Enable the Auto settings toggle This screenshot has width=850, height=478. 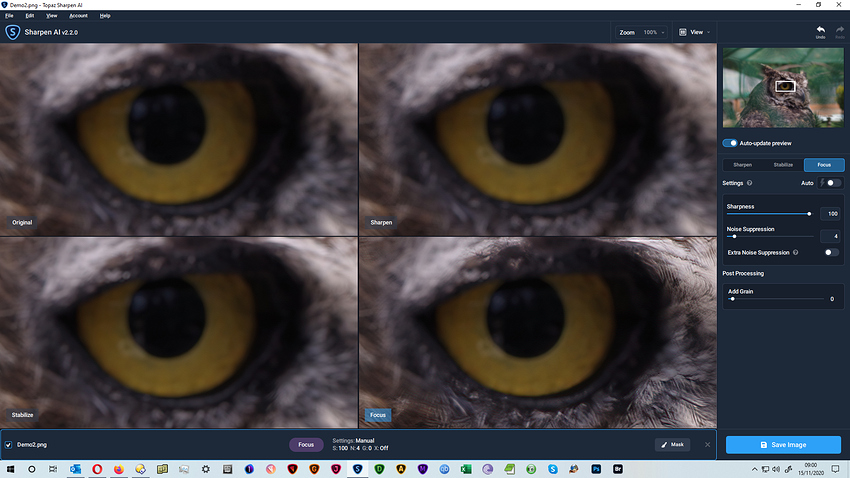[832, 183]
